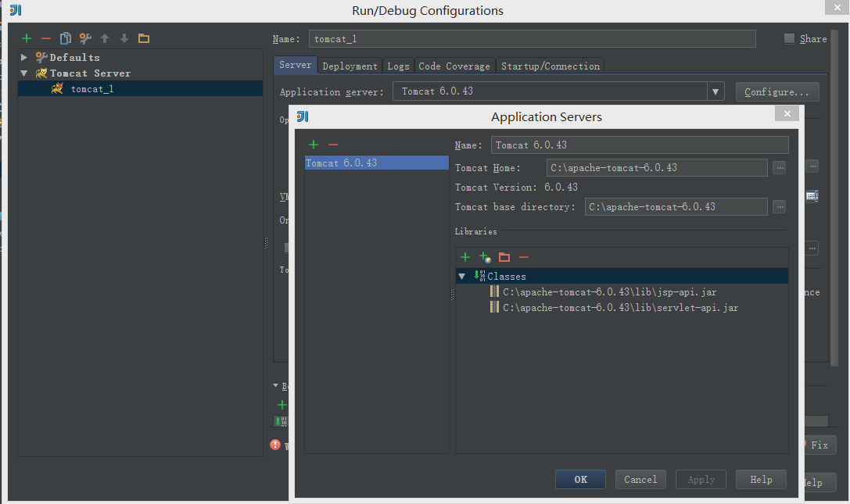Click the copy configuration icon
850x504 pixels.
tap(66, 38)
